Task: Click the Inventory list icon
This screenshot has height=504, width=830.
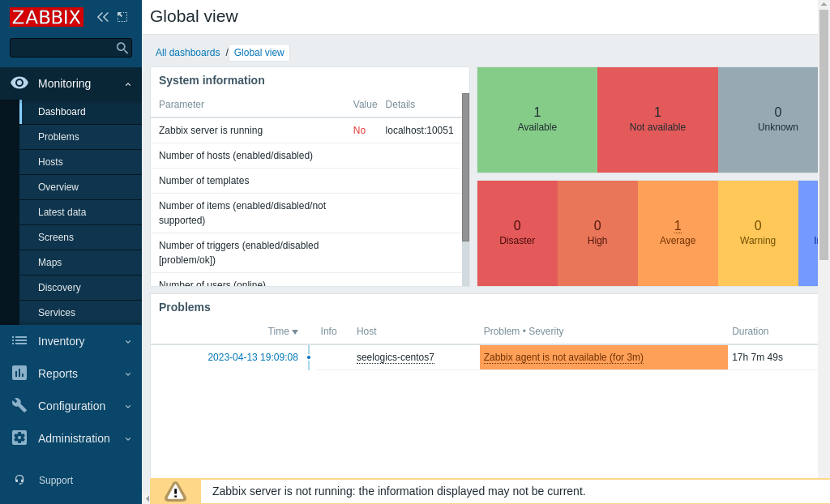Action: click(19, 341)
